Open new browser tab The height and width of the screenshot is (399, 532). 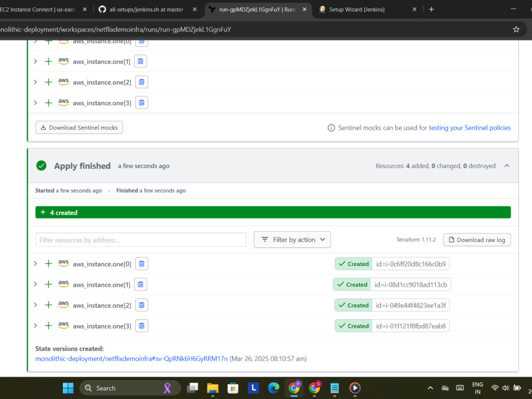431,10
